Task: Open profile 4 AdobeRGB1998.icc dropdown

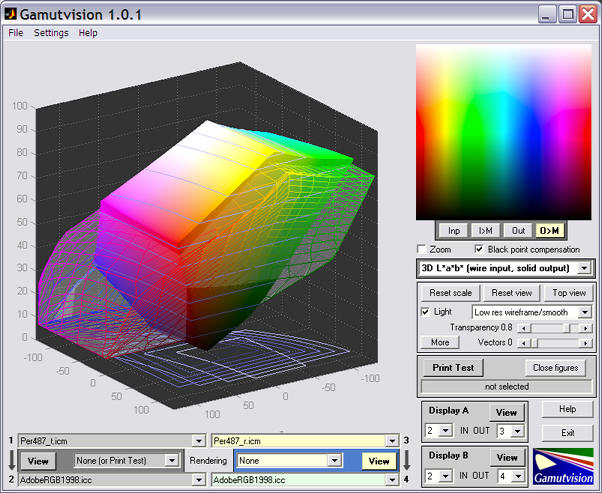Action: 392,480
